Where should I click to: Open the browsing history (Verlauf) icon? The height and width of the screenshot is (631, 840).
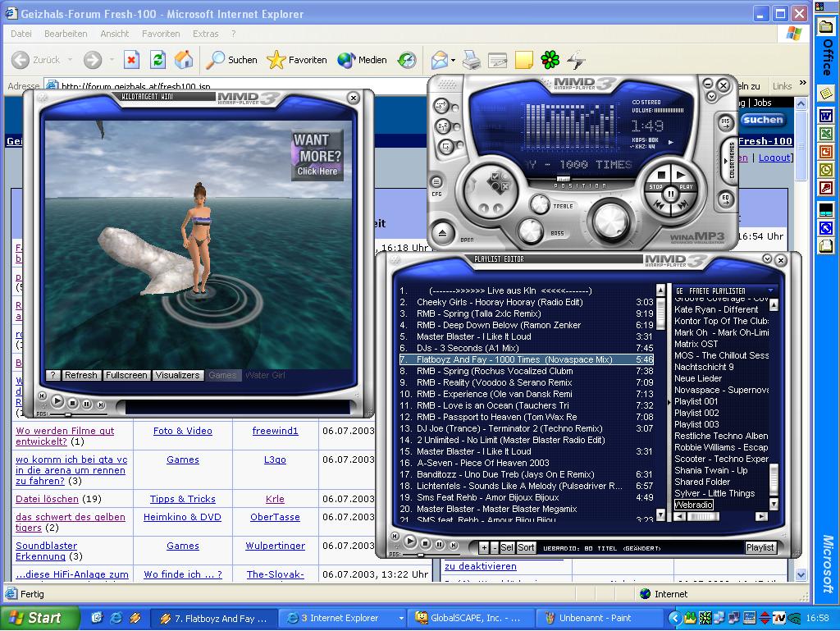click(x=407, y=60)
